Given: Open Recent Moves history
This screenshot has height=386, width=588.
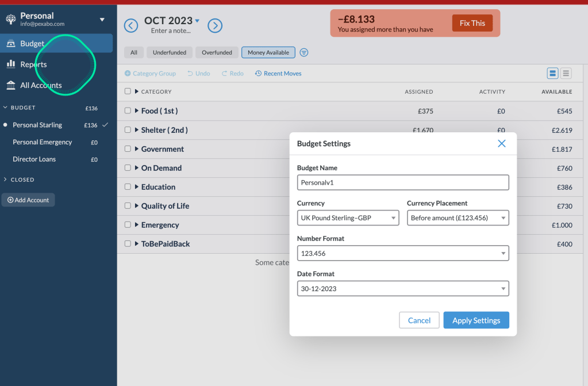Looking at the screenshot, I should tap(278, 74).
